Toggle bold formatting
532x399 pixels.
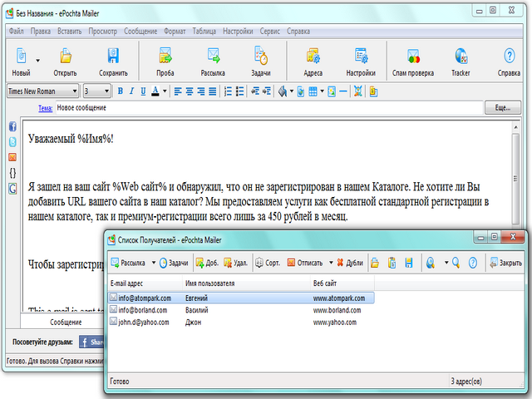[120, 91]
